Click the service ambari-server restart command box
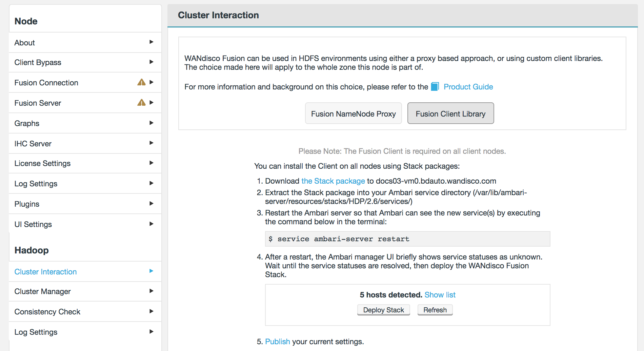The image size is (644, 351). point(407,239)
